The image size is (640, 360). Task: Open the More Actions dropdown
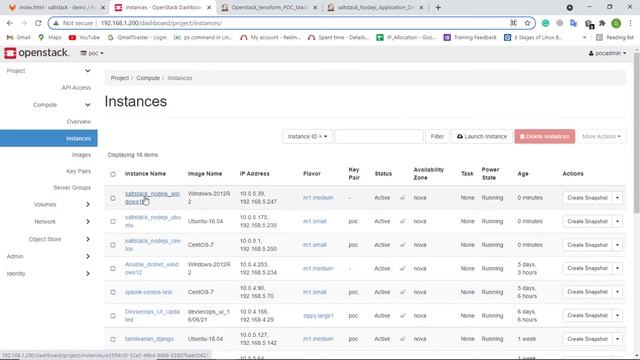click(601, 136)
